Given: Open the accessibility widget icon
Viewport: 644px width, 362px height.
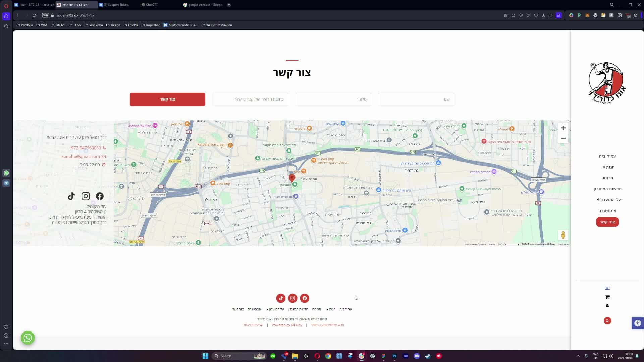Looking at the screenshot, I should point(637,323).
